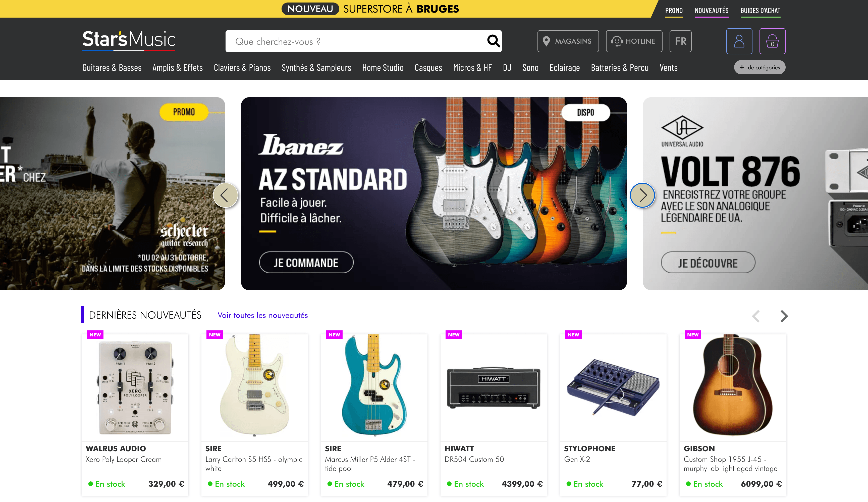Click the Hotline button
This screenshot has height=502, width=868.
coord(634,41)
